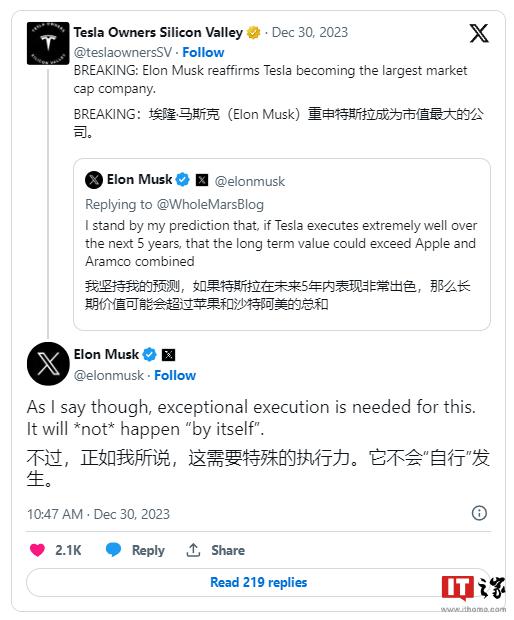Click Elon Musk's small avatar in quoted tweet
The height and width of the screenshot is (620, 514).
[94, 180]
